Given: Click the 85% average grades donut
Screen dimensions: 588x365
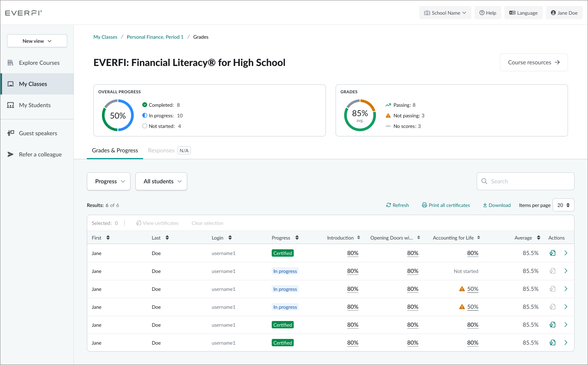Looking at the screenshot, I should 360,116.
